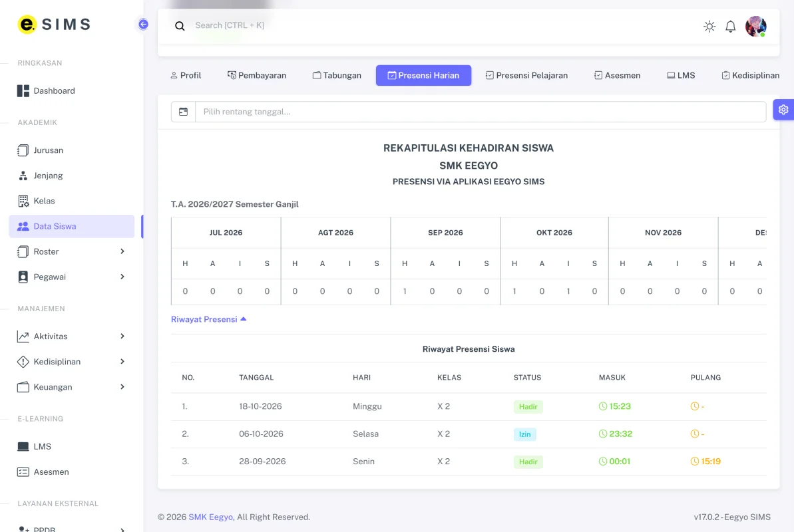Expand the Roster submenu chevron
The image size is (794, 532).
[x=122, y=251]
